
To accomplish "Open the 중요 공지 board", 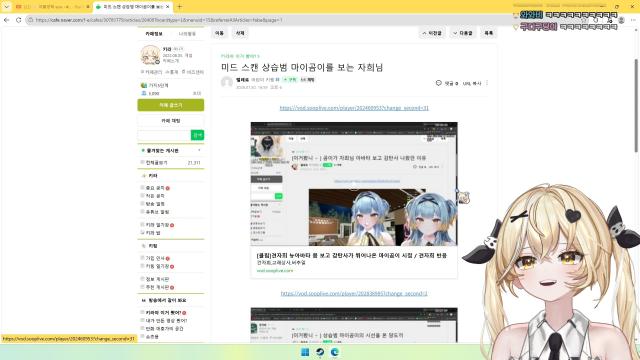I will 155,188.
